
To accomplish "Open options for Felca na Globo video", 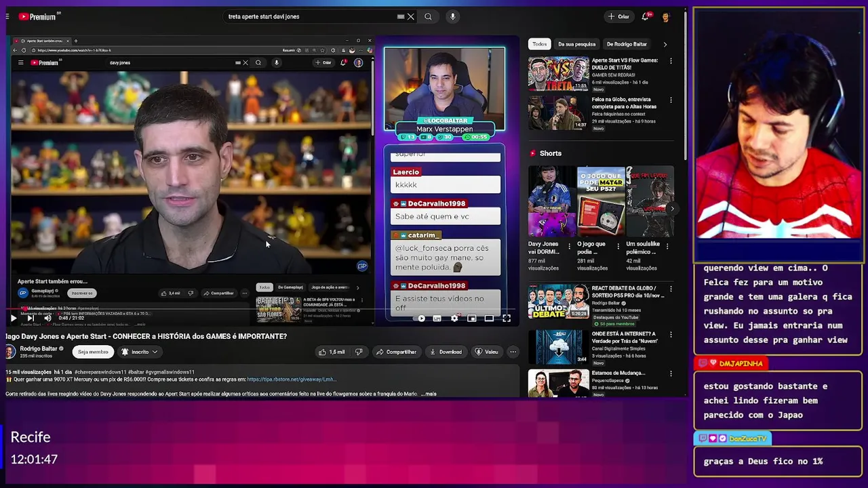I will coord(671,100).
